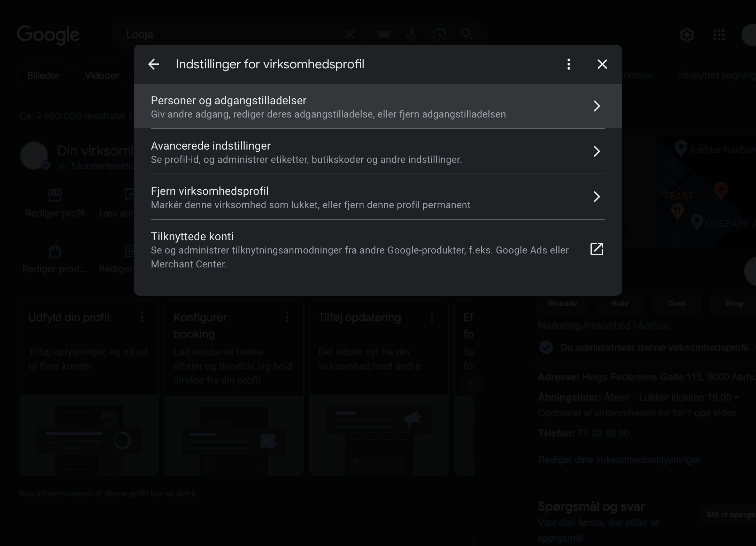Open options on Konfigurer booking card
The image size is (756, 546).
pos(287,317)
